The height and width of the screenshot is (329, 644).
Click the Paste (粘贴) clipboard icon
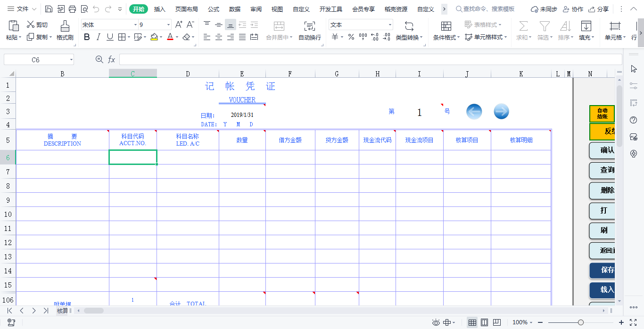pyautogui.click(x=14, y=26)
